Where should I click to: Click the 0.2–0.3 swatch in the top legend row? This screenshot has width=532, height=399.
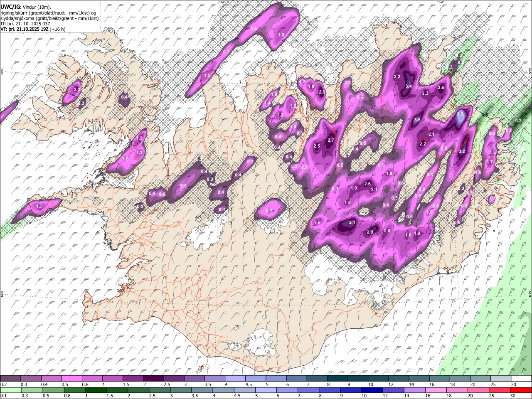click(x=10, y=379)
